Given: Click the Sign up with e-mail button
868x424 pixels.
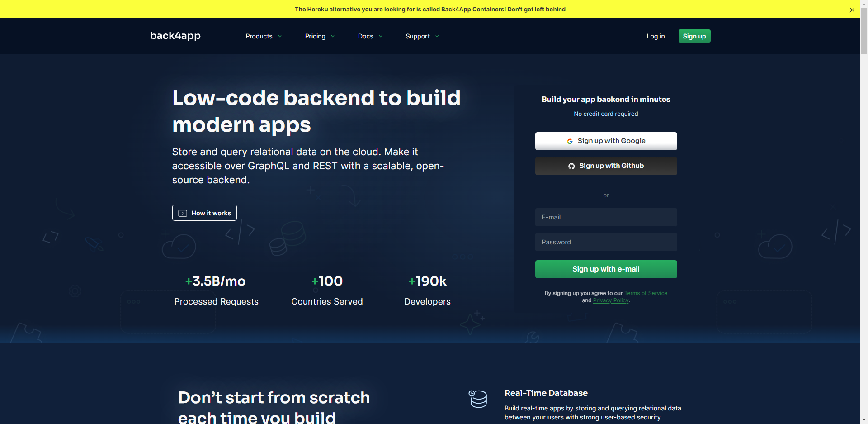Looking at the screenshot, I should [606, 269].
